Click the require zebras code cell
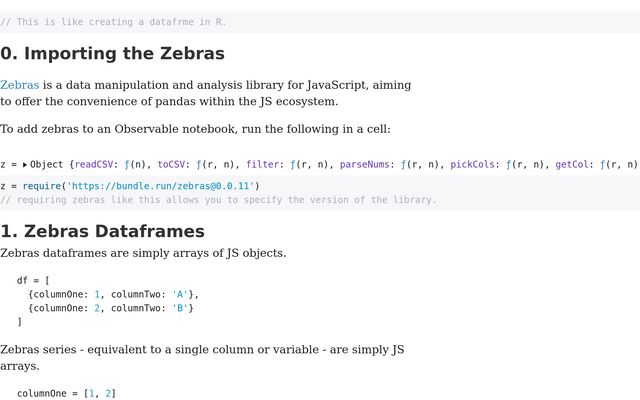Image resolution: width=640 pixels, height=400 pixels. pos(320,193)
